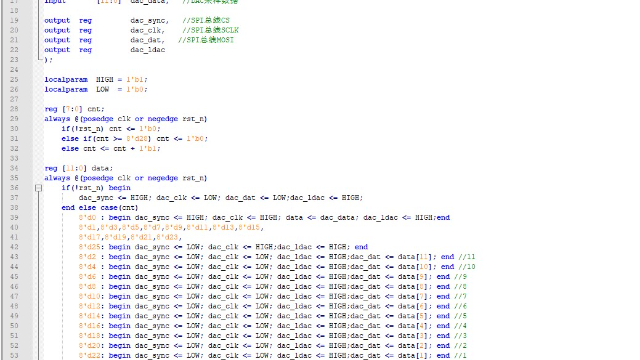Click line number 43 in the gutter
This screenshot has width=640, height=360.
pyautogui.click(x=14, y=257)
